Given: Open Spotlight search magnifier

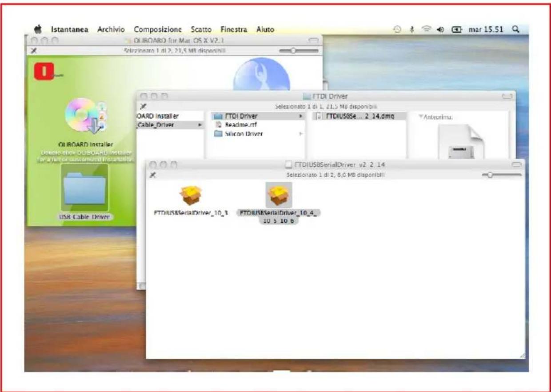Looking at the screenshot, I should (x=515, y=29).
